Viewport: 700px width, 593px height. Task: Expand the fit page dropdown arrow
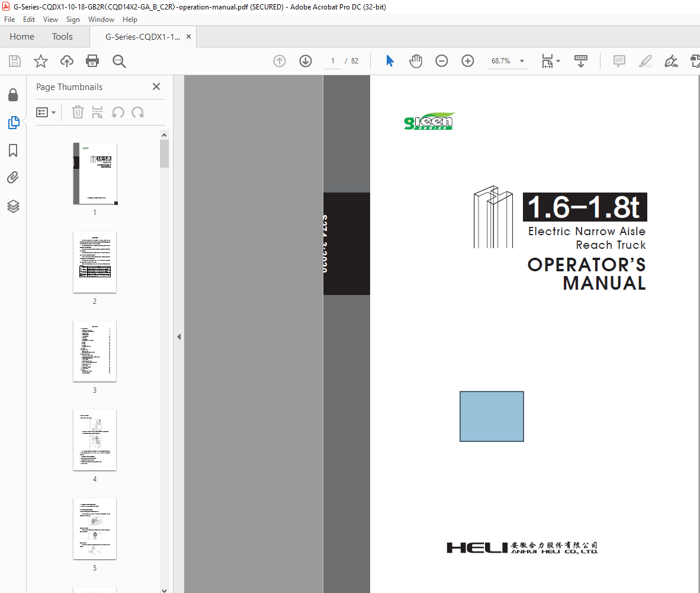[x=558, y=61]
